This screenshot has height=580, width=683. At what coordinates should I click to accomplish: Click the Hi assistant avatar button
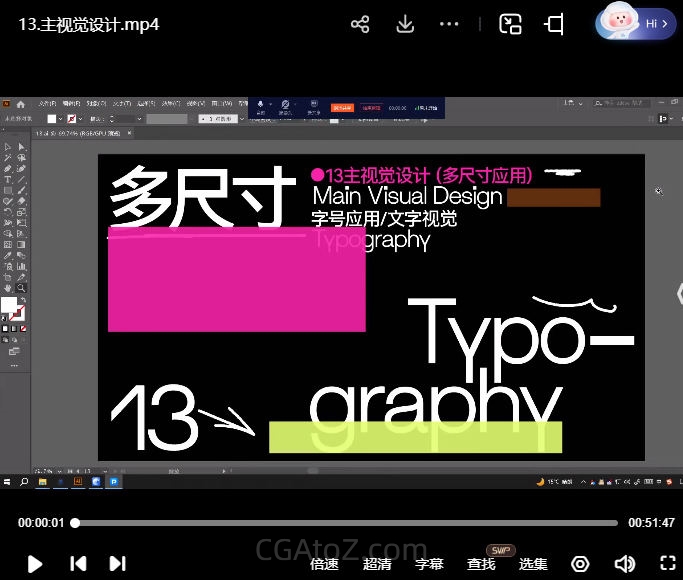tap(633, 22)
